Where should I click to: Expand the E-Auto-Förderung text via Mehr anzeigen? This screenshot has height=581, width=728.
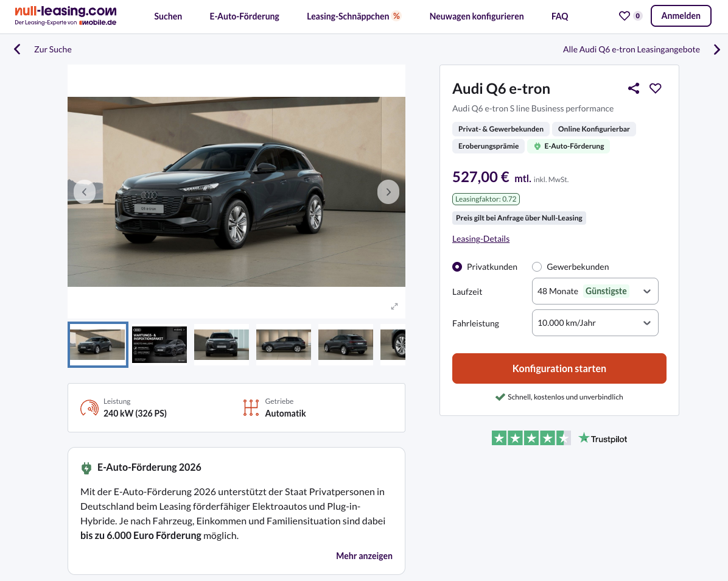tap(364, 556)
